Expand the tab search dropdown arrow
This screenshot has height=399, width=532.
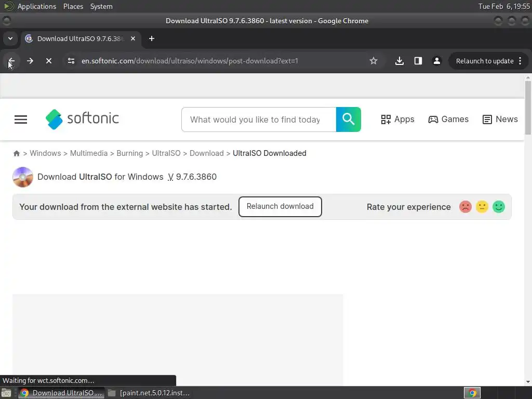click(x=10, y=38)
